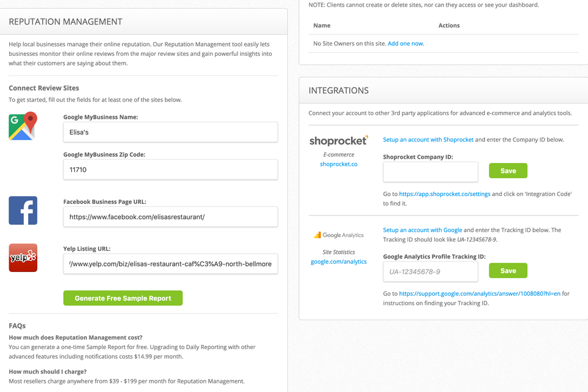Click the Yelp logo icon
This screenshot has height=392, width=588.
(x=23, y=258)
